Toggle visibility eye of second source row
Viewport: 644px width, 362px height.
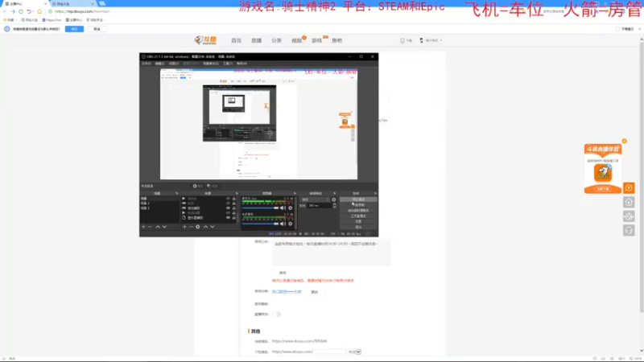pos(228,204)
